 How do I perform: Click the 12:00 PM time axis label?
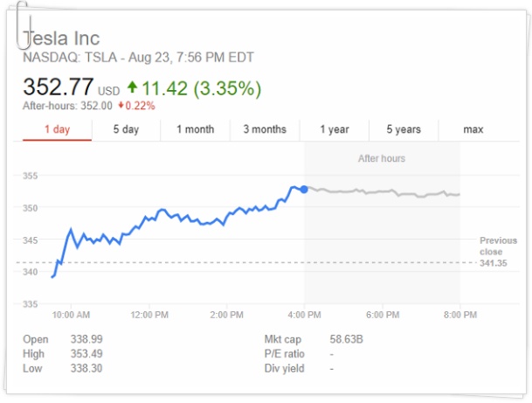149,314
